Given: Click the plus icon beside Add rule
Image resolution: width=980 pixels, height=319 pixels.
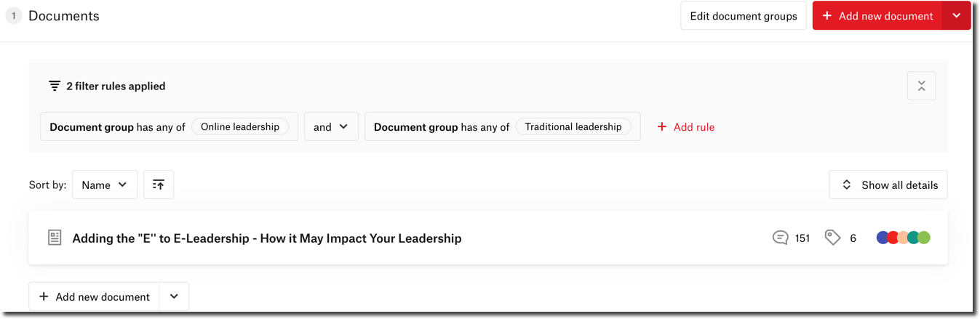Looking at the screenshot, I should pyautogui.click(x=662, y=126).
